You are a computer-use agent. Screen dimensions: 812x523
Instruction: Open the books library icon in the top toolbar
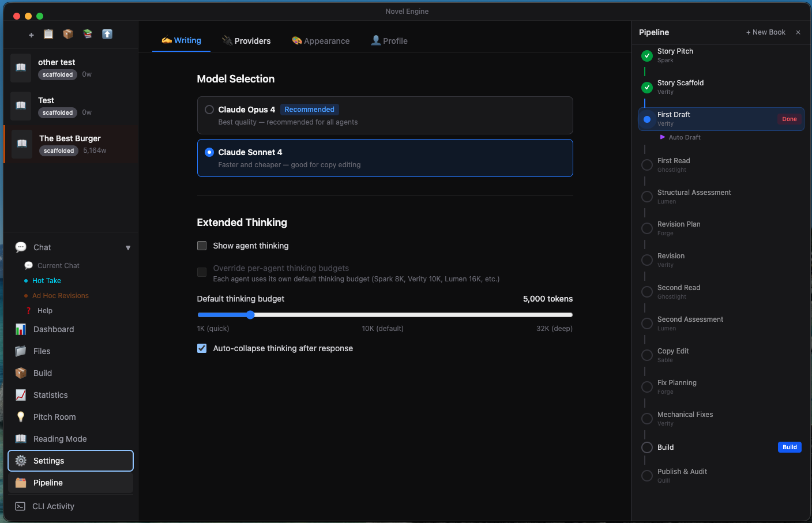[x=88, y=34]
